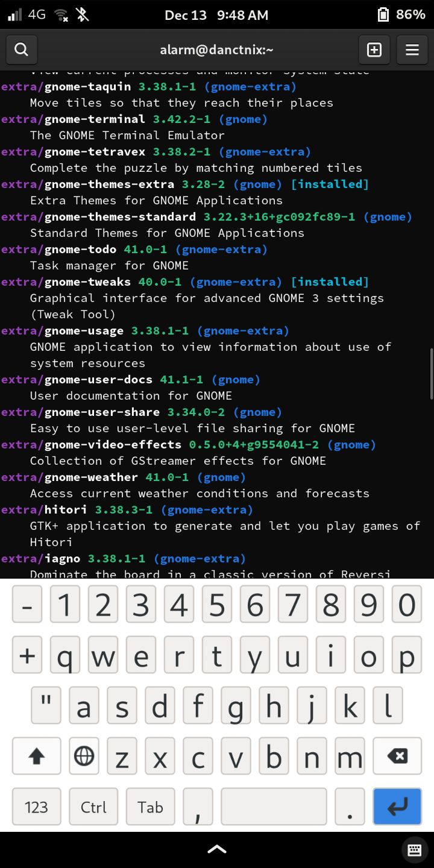Expand the bottom chevron handle
This screenshot has width=434, height=868.
pyautogui.click(x=217, y=849)
